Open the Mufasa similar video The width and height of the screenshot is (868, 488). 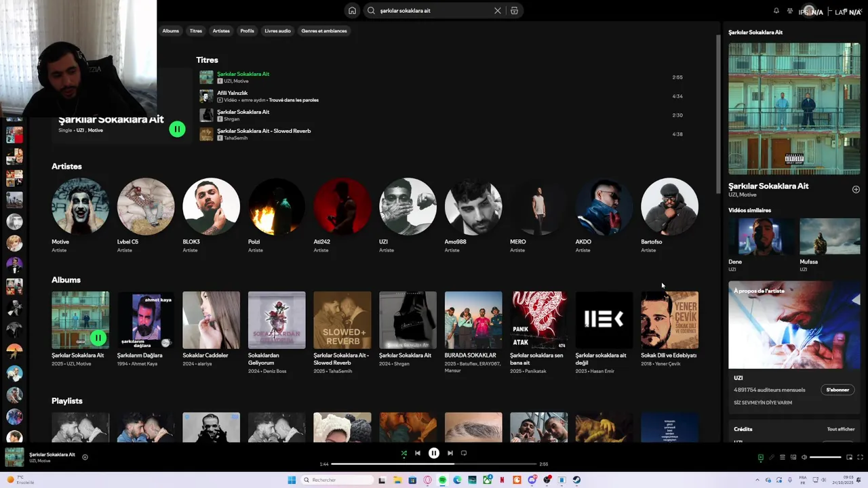[830, 245]
